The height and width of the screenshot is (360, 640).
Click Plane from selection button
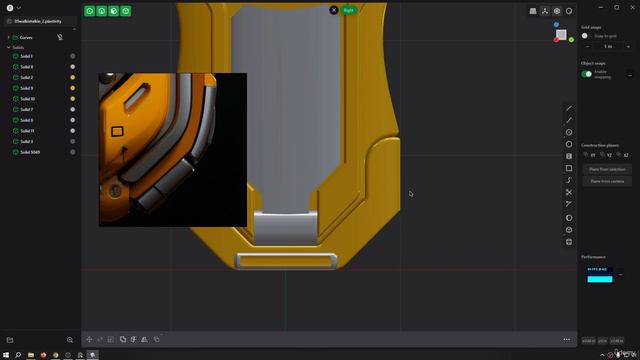pos(607,169)
